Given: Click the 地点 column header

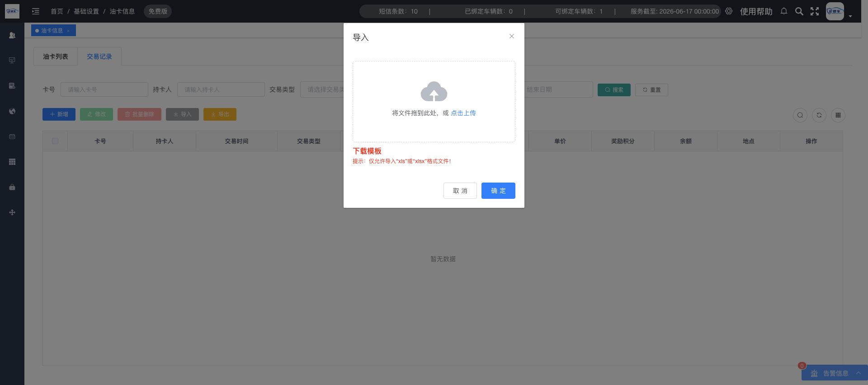Looking at the screenshot, I should (748, 141).
